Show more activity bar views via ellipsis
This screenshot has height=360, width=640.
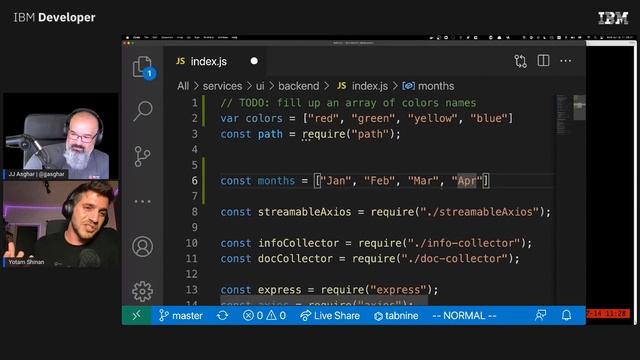coord(142,201)
